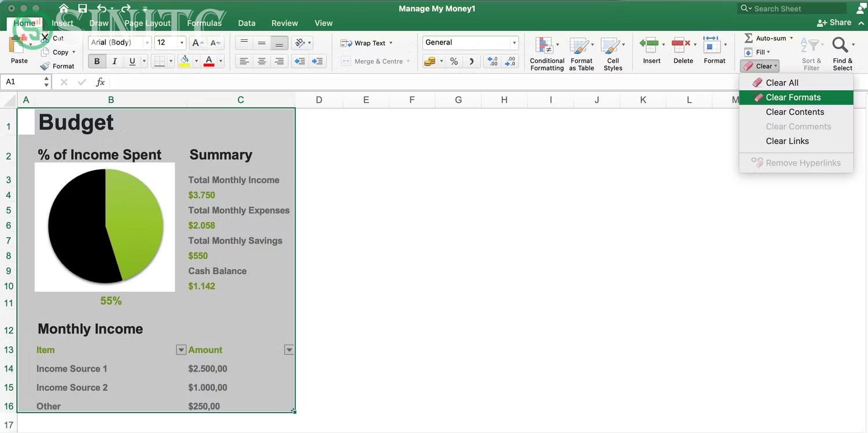868x433 pixels.
Task: Toggle Underline formatting
Action: point(133,61)
